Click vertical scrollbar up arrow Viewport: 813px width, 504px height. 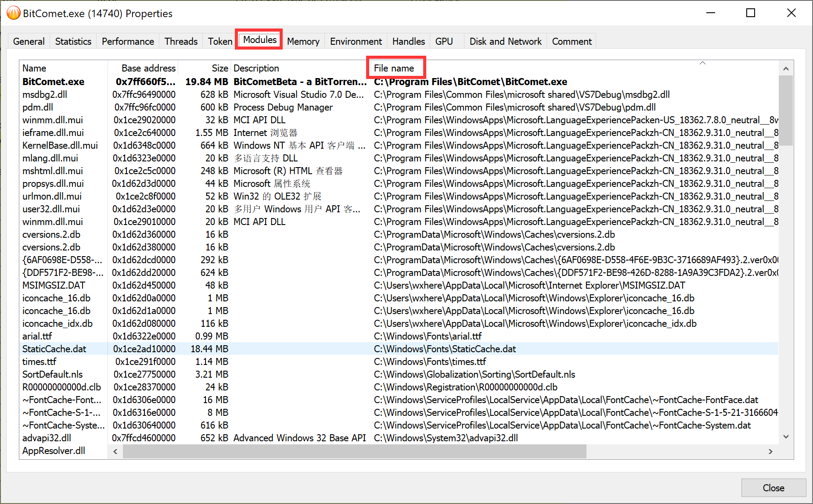pos(786,69)
